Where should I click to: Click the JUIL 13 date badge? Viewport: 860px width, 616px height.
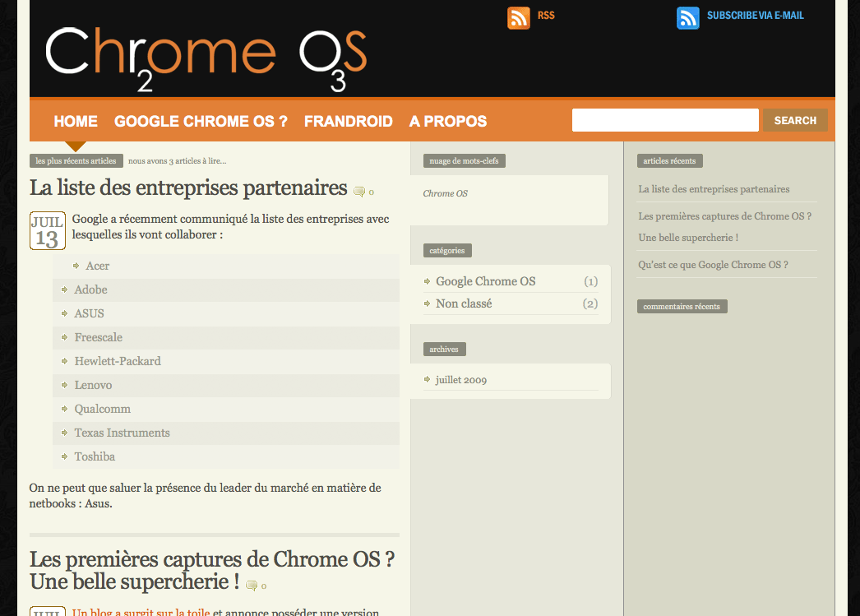pos(47,230)
